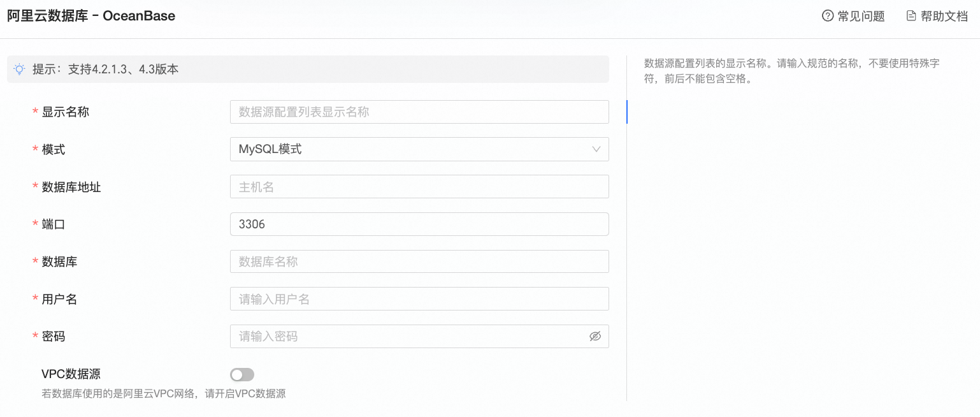Click the 密码 field label
This screenshot has height=417, width=980.
[x=54, y=336]
